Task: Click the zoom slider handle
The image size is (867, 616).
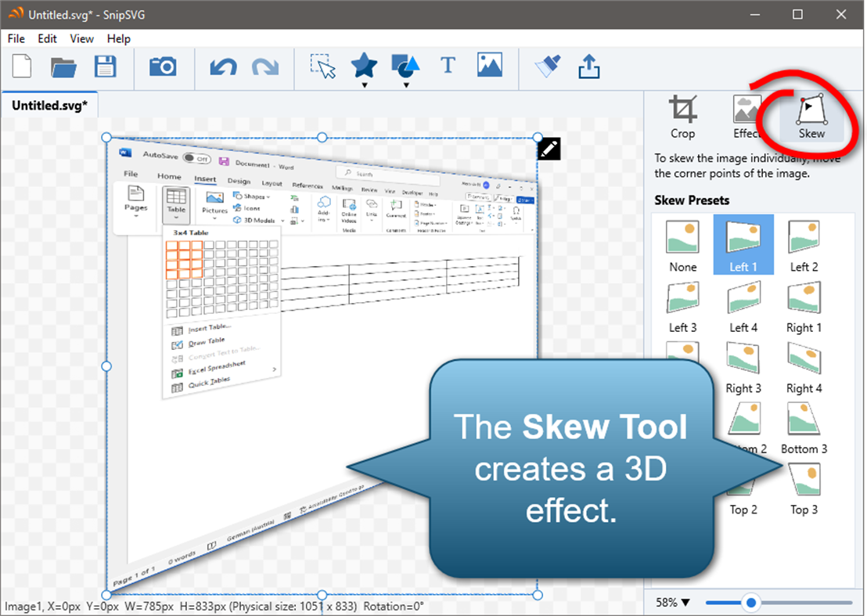Action: pos(751,602)
